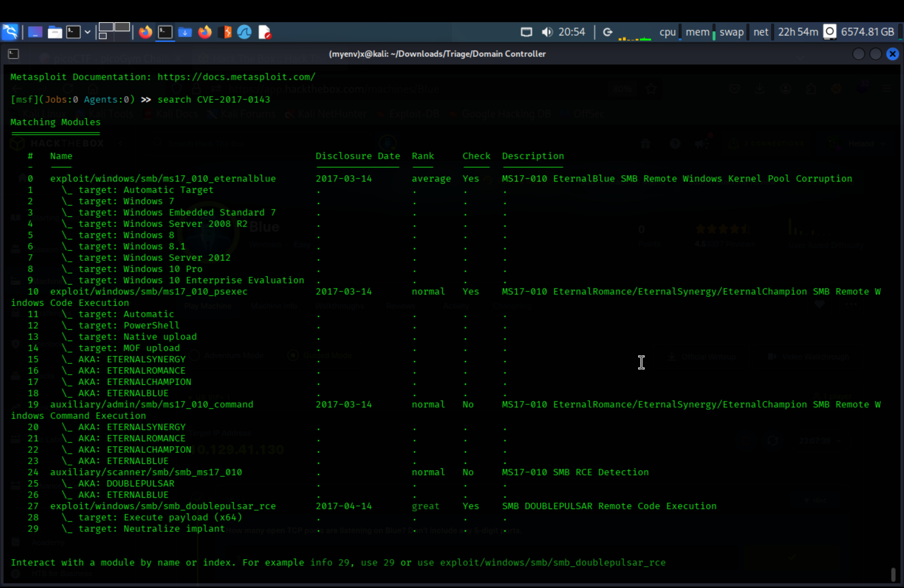The width and height of the screenshot is (904, 588).
Task: Click the disk usage drive icon
Action: click(x=830, y=32)
